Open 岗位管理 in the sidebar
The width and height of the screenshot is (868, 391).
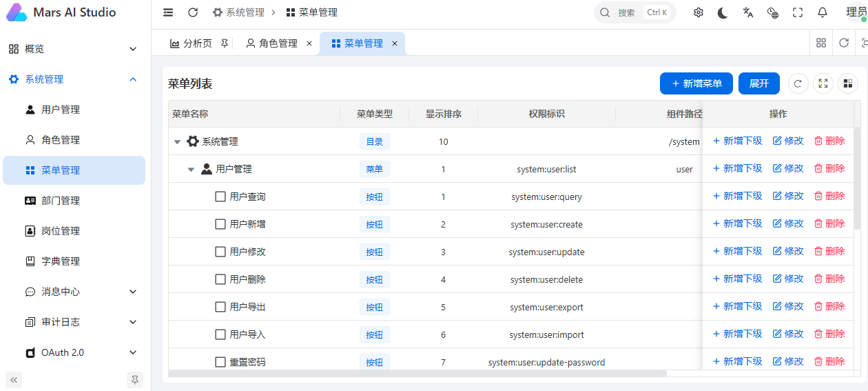74,231
